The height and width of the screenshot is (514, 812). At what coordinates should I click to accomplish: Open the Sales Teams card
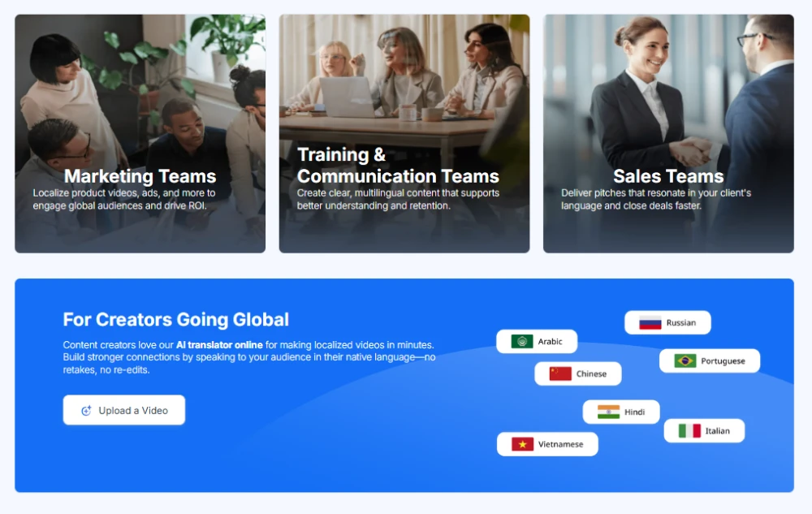pos(668,133)
